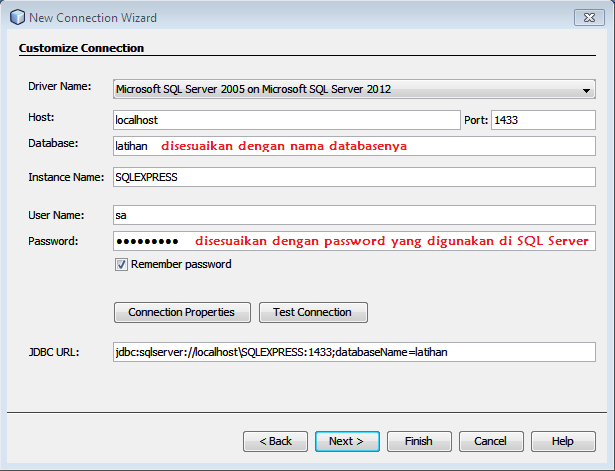Click the wizard cube icon in title bar

[x=18, y=18]
